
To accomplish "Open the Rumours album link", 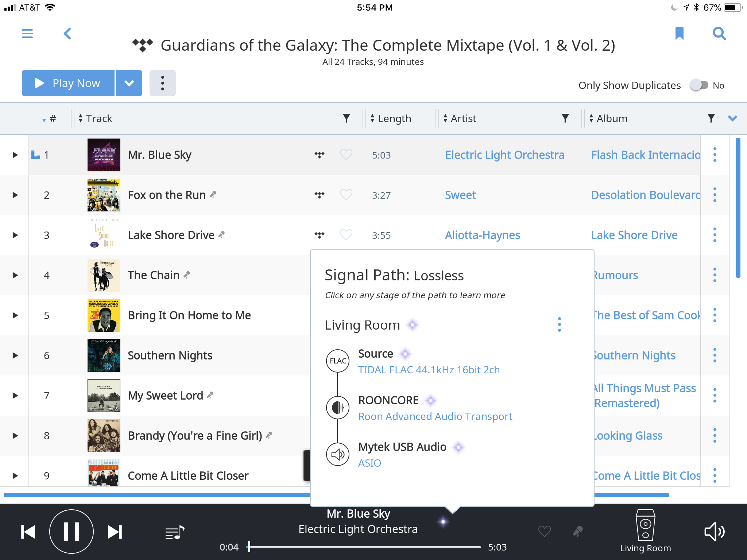I will (616, 275).
